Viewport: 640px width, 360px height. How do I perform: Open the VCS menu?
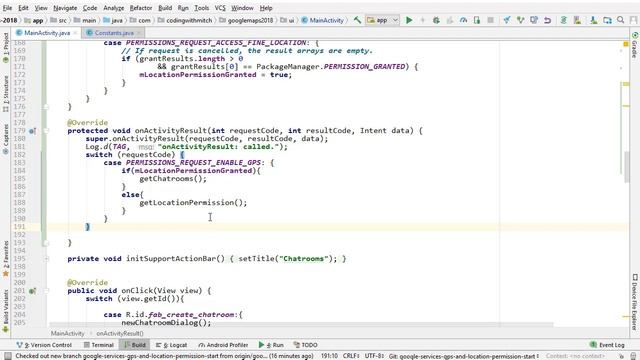pos(220,8)
